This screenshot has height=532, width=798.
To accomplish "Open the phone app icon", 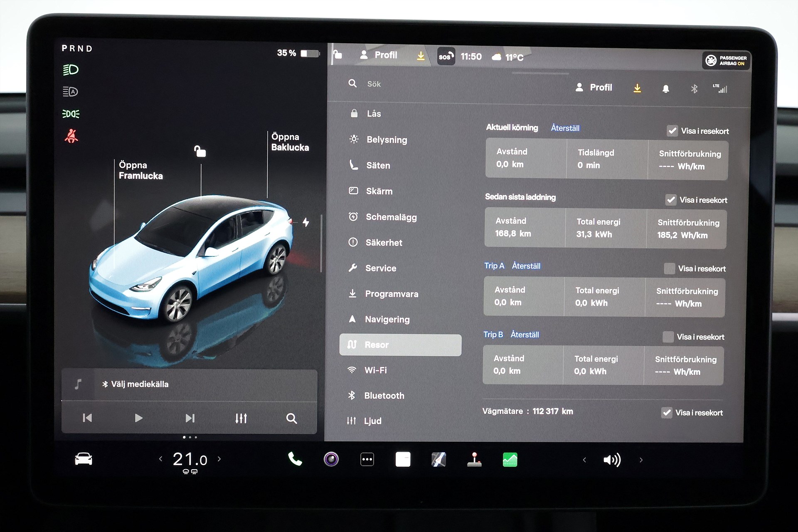I will [x=295, y=459].
